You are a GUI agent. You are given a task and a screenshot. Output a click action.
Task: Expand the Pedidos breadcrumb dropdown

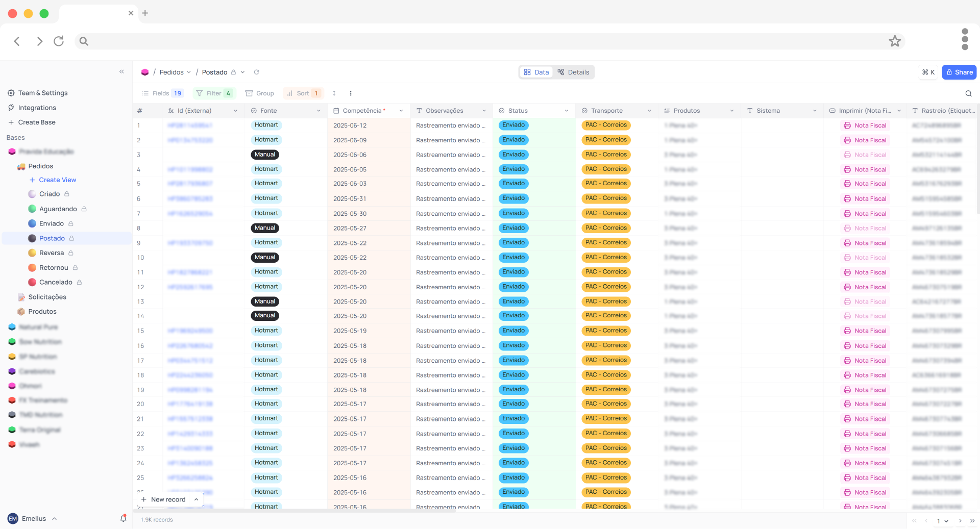coord(189,72)
